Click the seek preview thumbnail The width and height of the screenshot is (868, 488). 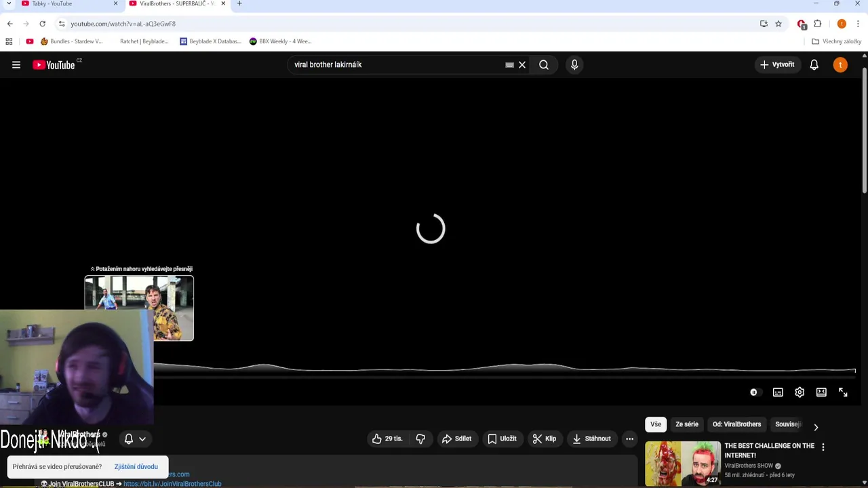coord(139,308)
